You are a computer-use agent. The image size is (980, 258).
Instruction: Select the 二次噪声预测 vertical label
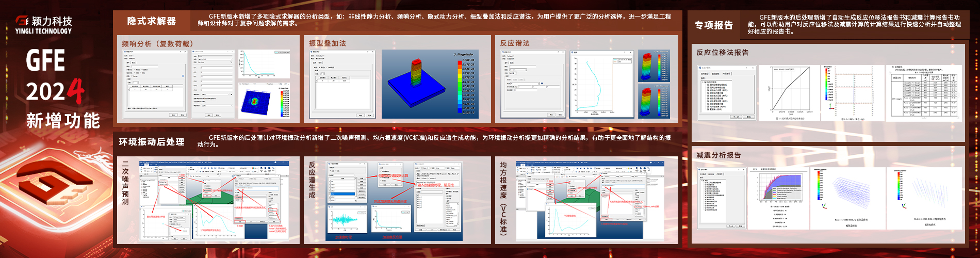point(125,183)
